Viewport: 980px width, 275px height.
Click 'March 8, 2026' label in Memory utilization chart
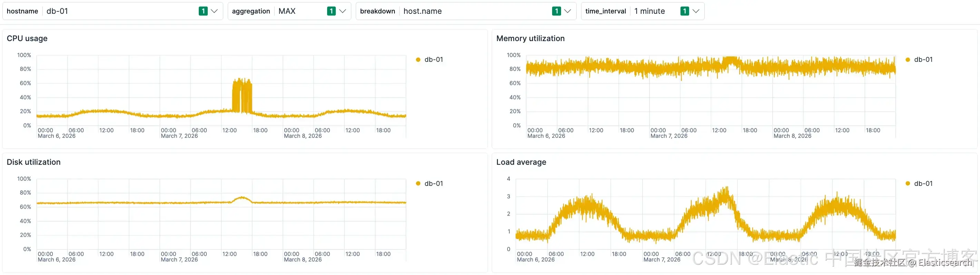pos(792,136)
